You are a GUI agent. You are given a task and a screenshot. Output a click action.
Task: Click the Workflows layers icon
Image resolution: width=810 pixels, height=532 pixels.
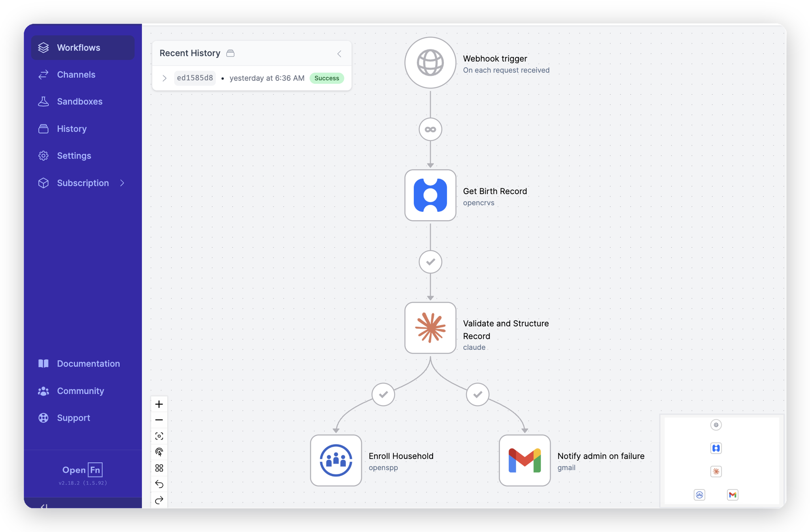(x=44, y=48)
